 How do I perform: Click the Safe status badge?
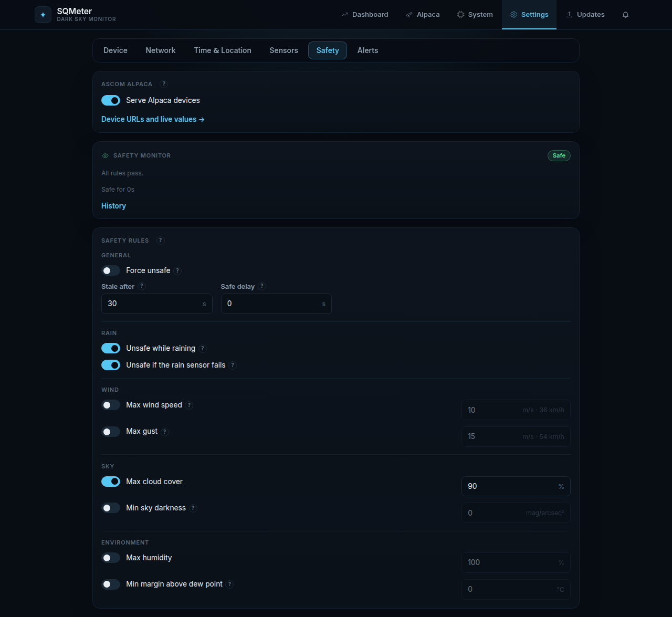pos(559,155)
